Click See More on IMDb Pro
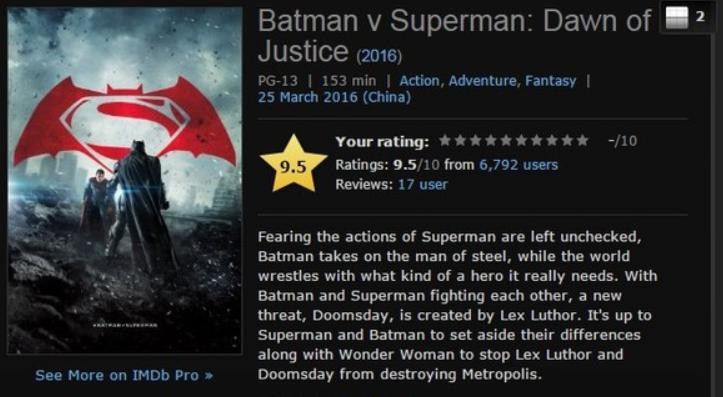Viewport: 723px width, 397px height. point(124,375)
